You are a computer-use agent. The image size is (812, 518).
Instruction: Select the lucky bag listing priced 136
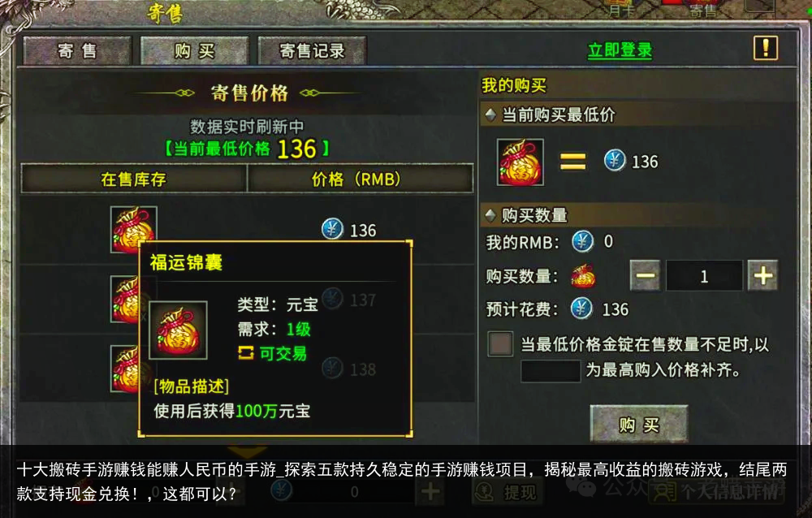pos(247,230)
